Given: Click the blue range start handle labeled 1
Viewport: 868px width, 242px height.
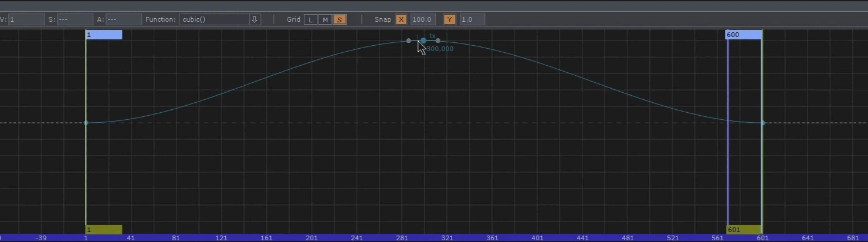Looking at the screenshot, I should tap(104, 35).
